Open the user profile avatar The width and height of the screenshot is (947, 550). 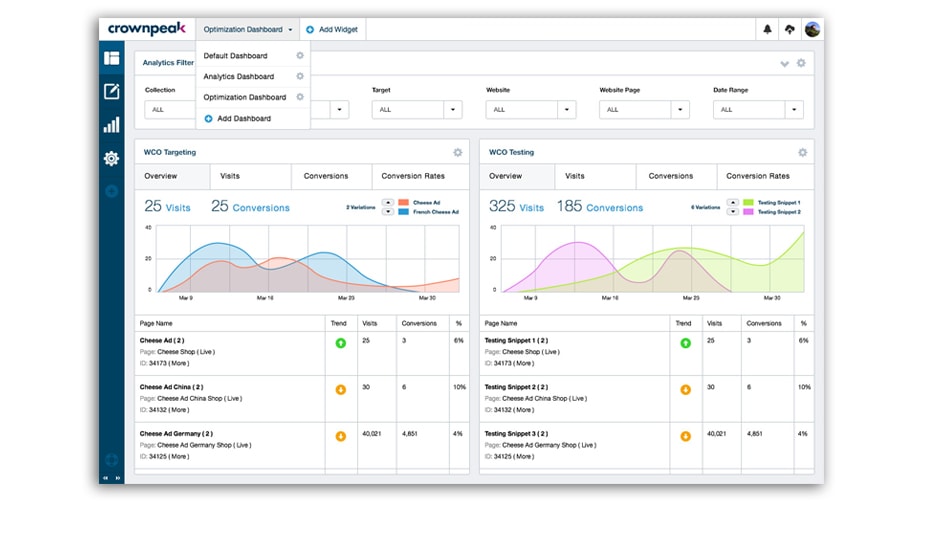click(812, 30)
